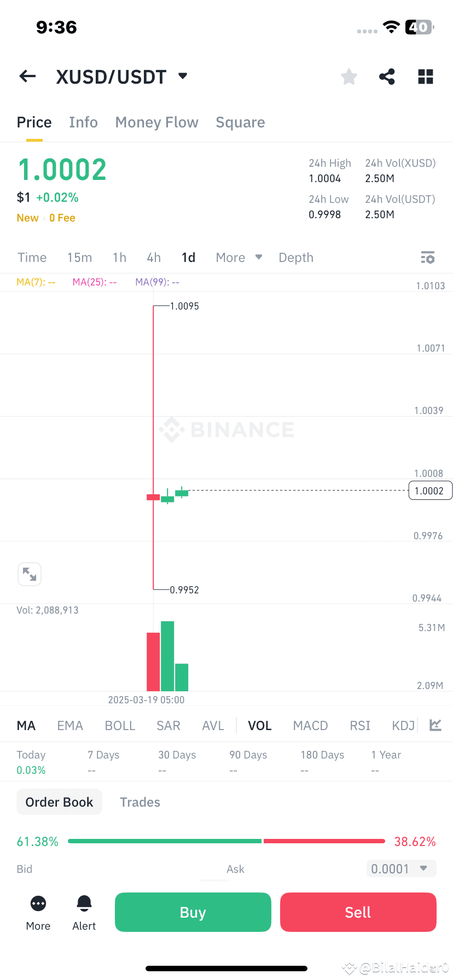Tap the back arrow to exit chart
453x980 pixels.
point(27,76)
